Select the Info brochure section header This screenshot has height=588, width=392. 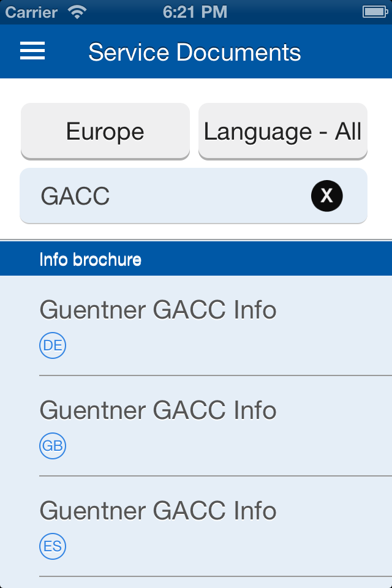[x=196, y=259]
